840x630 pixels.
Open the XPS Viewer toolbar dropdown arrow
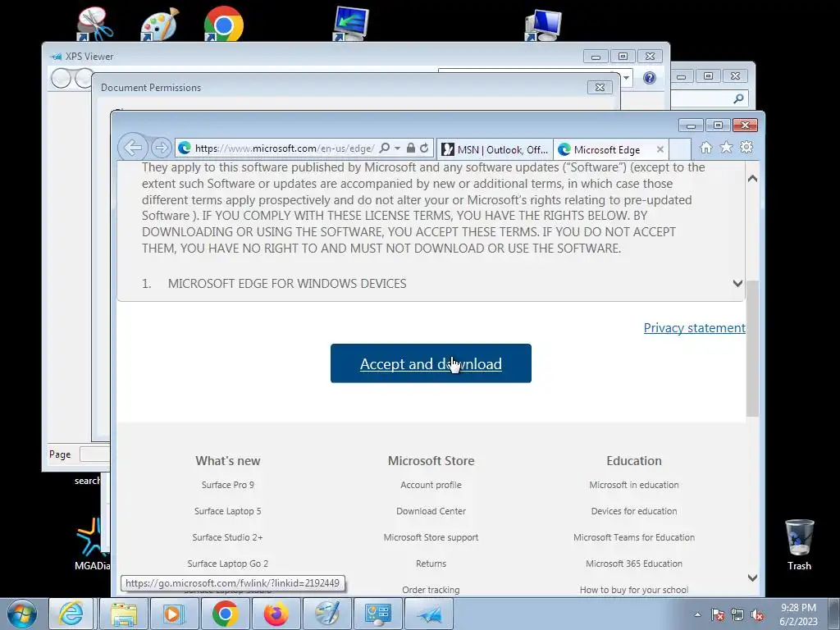(x=626, y=78)
